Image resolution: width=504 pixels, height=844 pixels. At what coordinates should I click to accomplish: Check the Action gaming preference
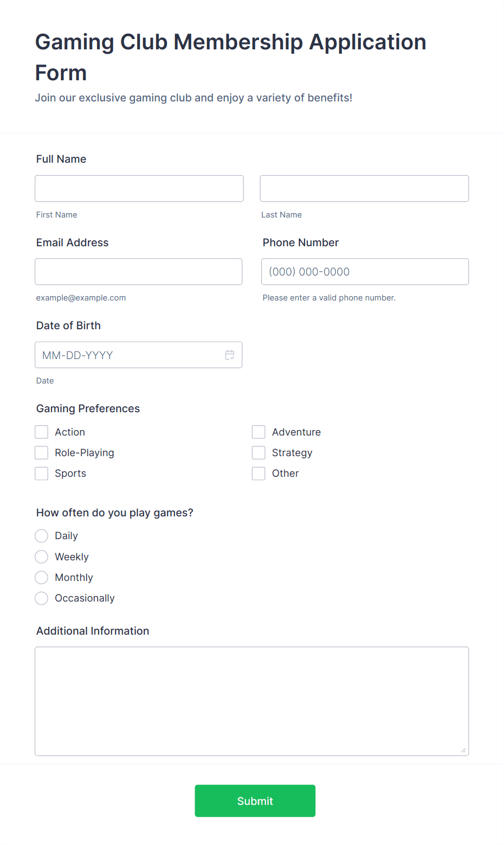41,432
